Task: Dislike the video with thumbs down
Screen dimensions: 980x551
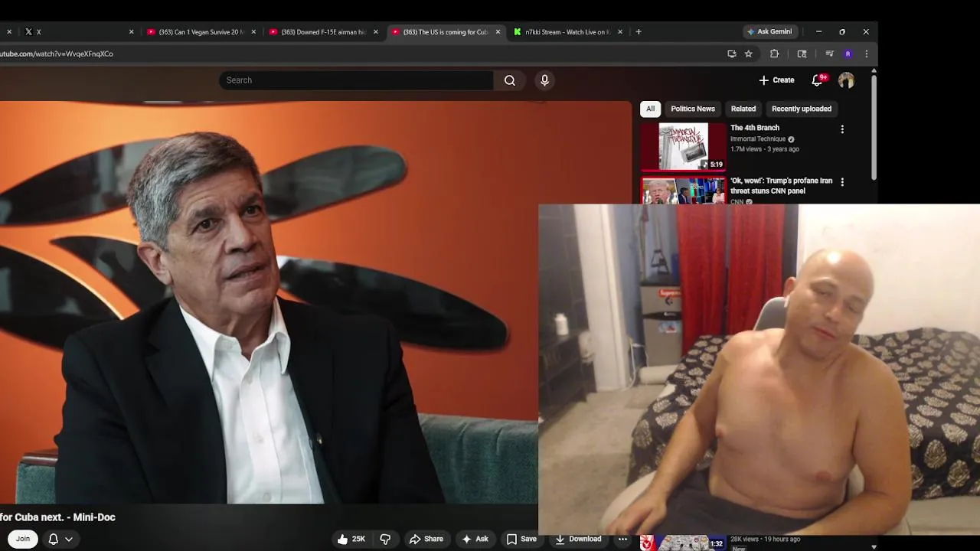Action: pos(385,539)
